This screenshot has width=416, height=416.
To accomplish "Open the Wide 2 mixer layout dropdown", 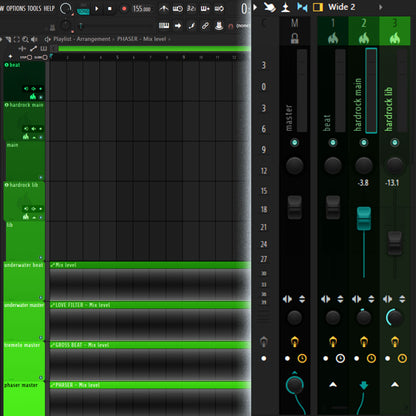I will pos(342,7).
